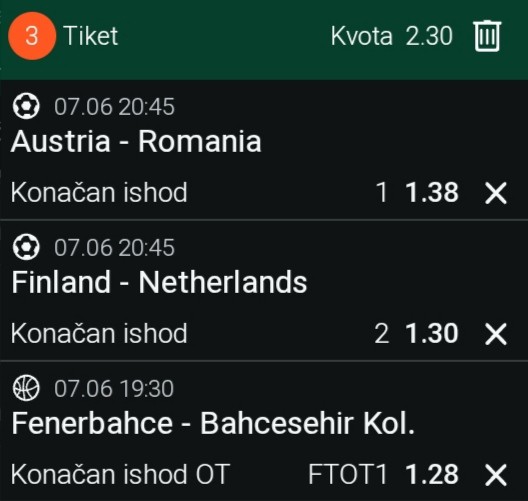The height and width of the screenshot is (501, 528).
Task: Click 07.06 19:30 basketball match time
Action: coord(114,389)
